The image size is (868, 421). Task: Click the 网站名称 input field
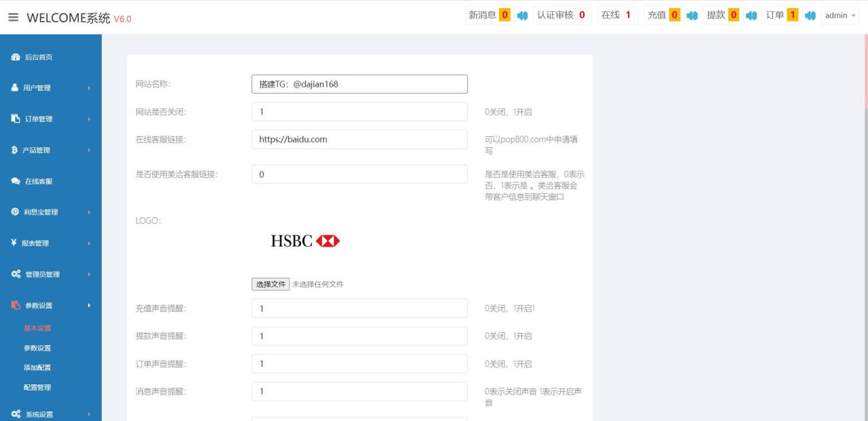coord(359,84)
